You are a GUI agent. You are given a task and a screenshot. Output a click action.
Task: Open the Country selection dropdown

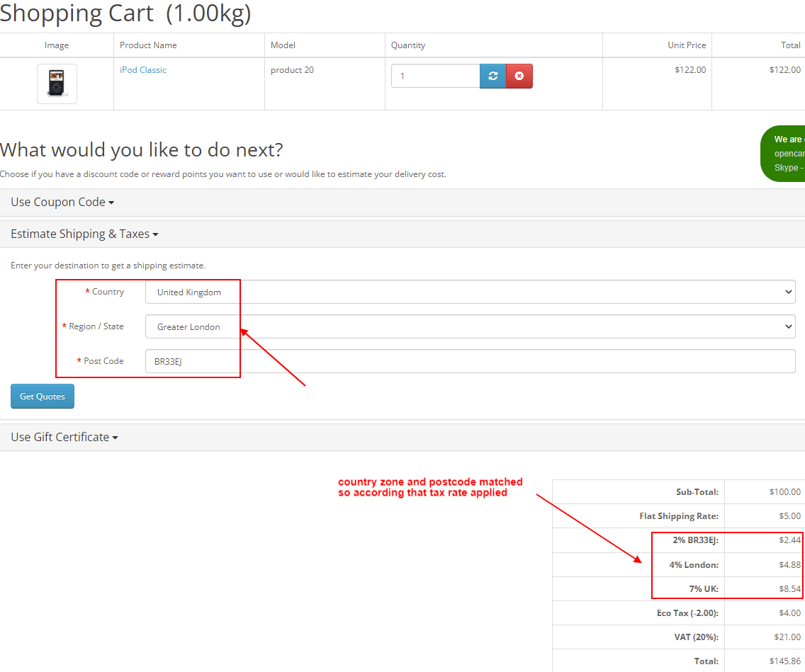tap(470, 292)
